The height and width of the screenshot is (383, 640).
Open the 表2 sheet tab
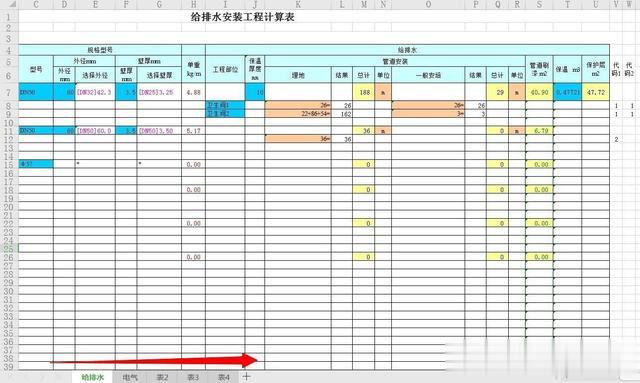[x=162, y=377]
